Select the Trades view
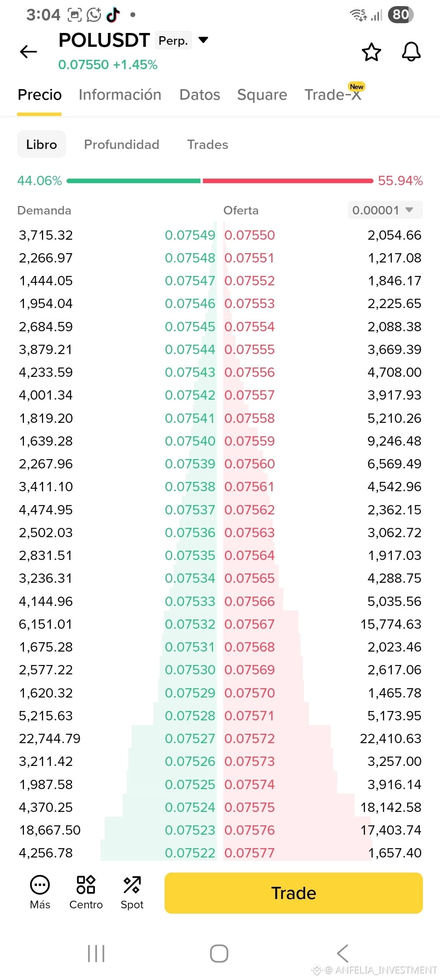Screen dimensions: 440x980 click(208, 144)
